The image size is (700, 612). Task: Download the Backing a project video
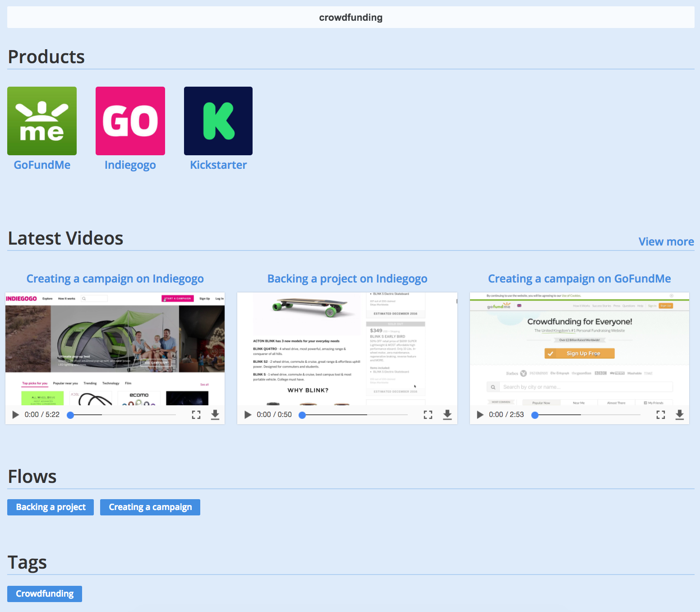coord(447,414)
